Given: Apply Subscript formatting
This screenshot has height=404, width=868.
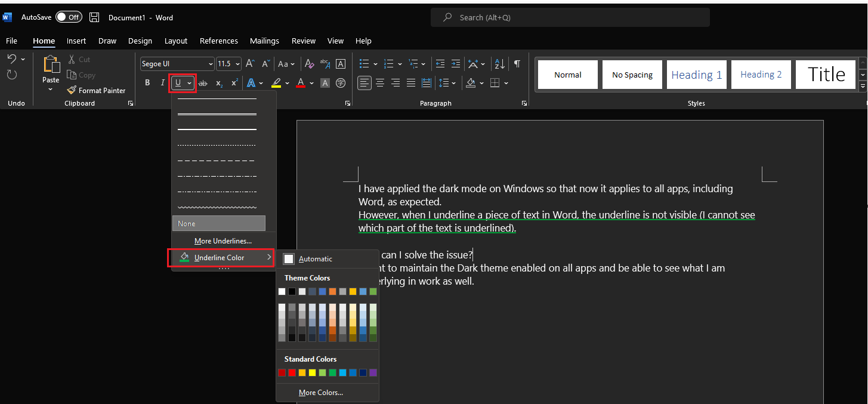Looking at the screenshot, I should pos(219,83).
